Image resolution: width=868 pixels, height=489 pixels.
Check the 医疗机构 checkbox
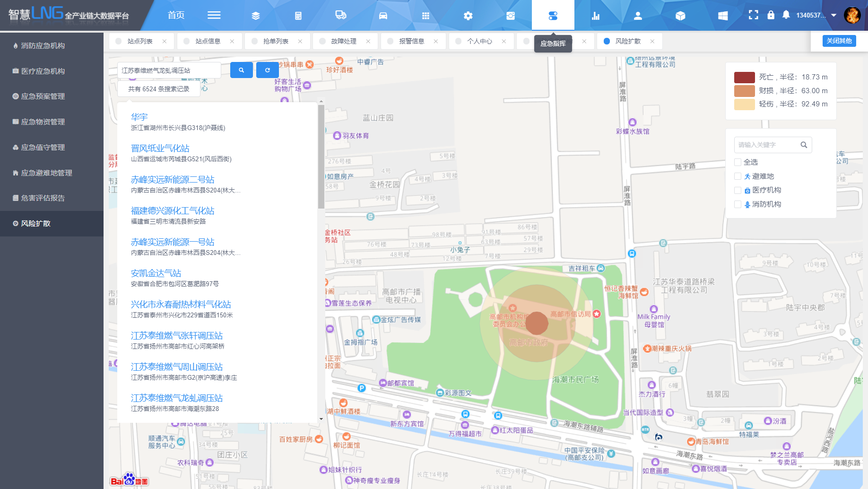click(738, 190)
